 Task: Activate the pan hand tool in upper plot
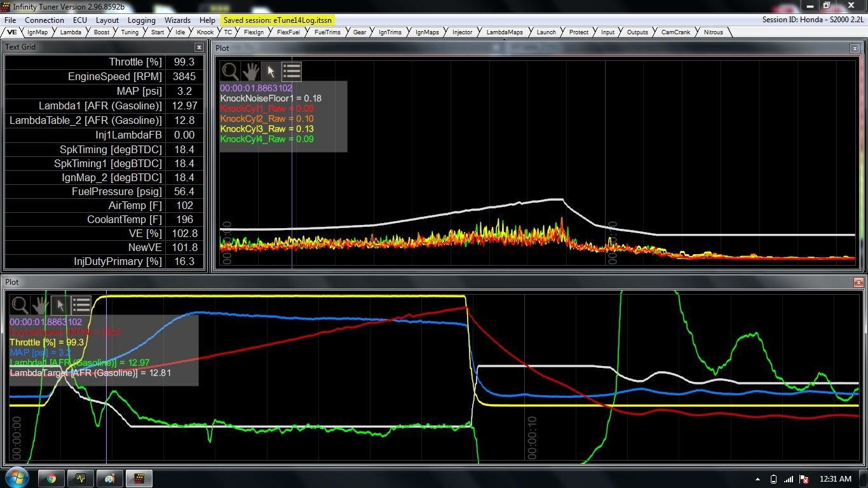[250, 71]
